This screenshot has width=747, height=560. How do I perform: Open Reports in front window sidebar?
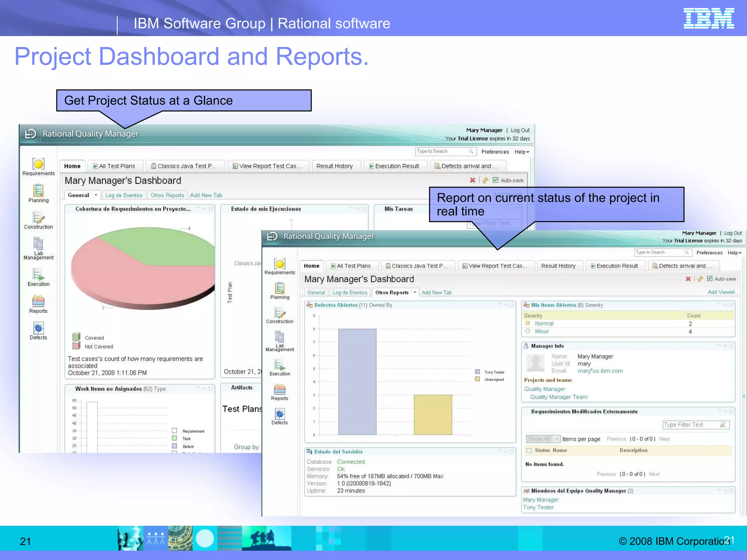pos(280,392)
